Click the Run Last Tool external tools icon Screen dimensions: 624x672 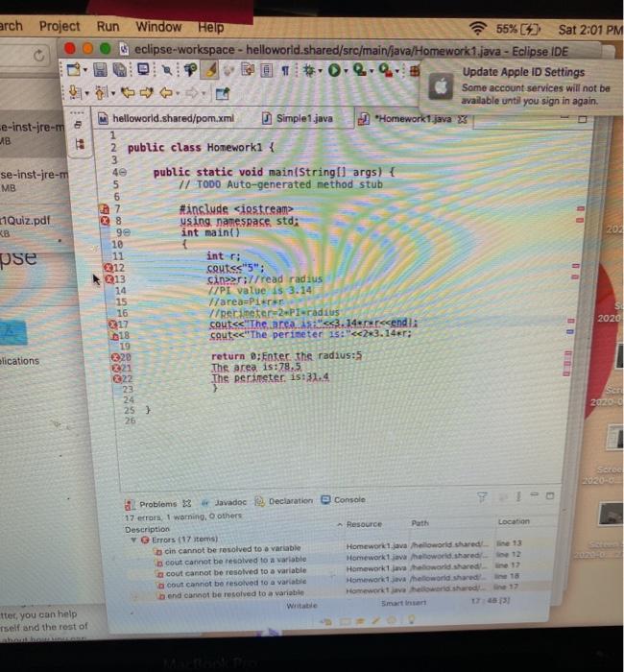[x=385, y=70]
